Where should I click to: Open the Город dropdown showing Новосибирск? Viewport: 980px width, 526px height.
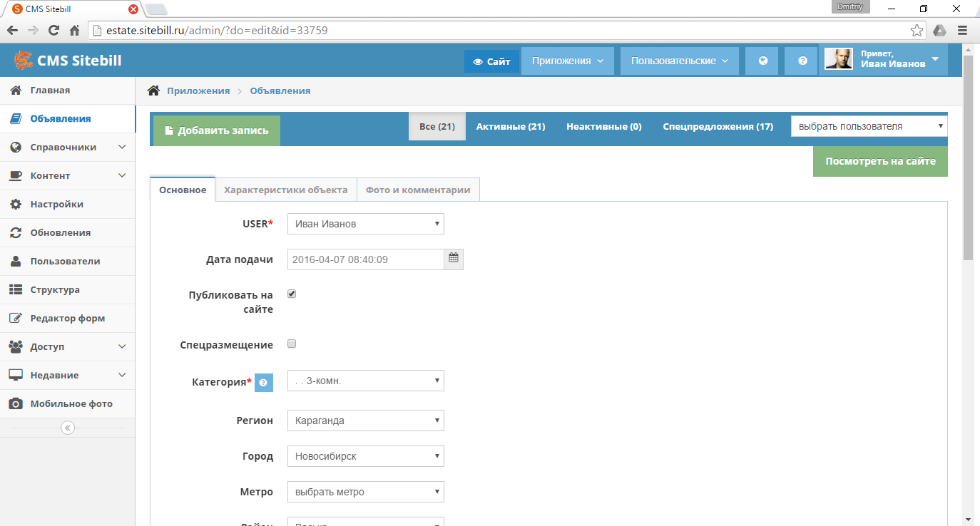coord(366,456)
